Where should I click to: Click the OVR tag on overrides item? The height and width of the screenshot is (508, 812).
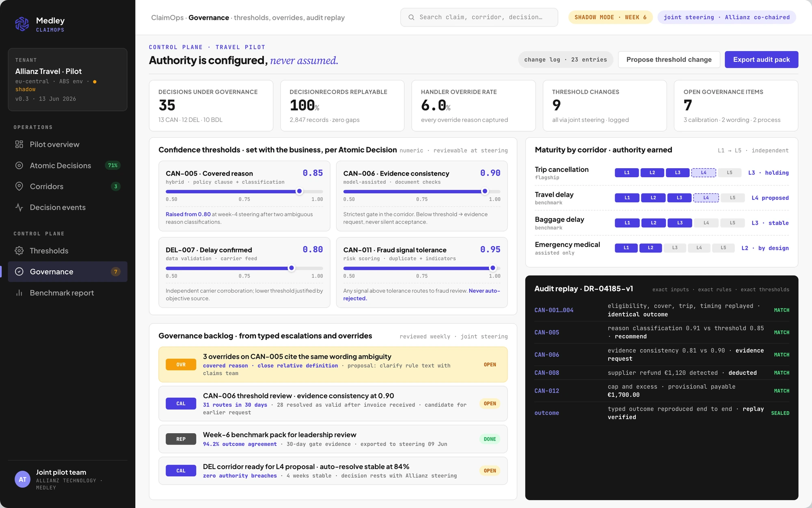point(181,365)
